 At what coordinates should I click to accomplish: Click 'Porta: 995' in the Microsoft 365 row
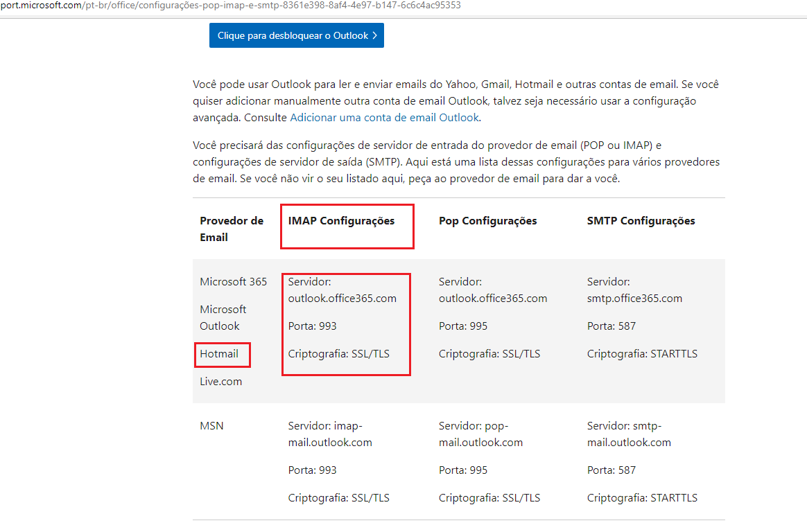(x=463, y=326)
